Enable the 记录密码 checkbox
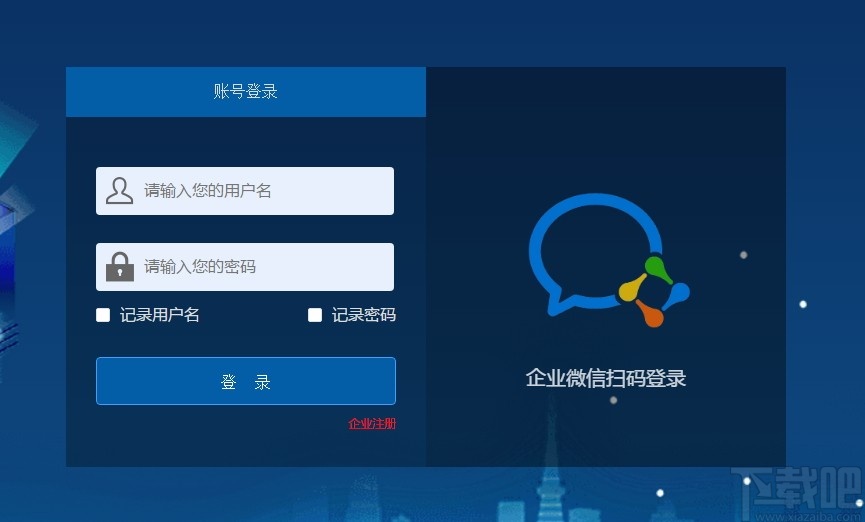Image resolution: width=865 pixels, height=522 pixels. 315,315
